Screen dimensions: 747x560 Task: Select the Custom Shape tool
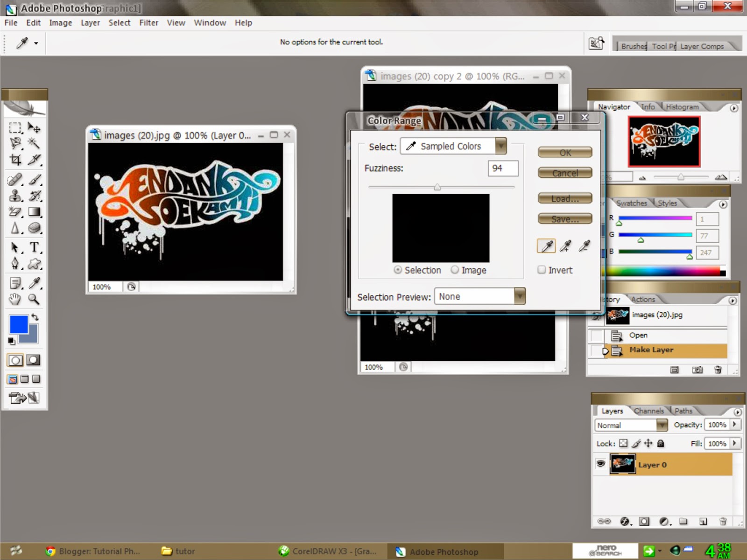34,264
